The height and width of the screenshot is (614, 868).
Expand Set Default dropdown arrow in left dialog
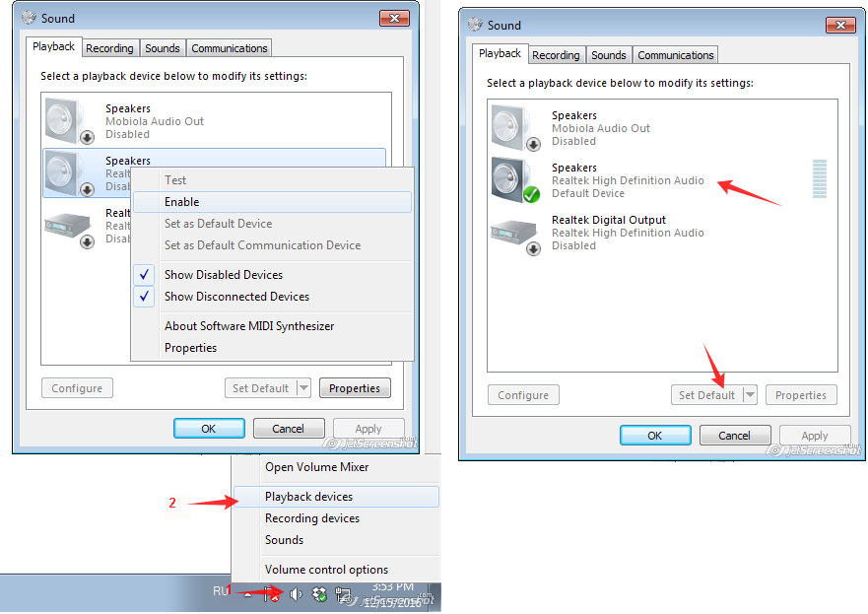(x=303, y=388)
